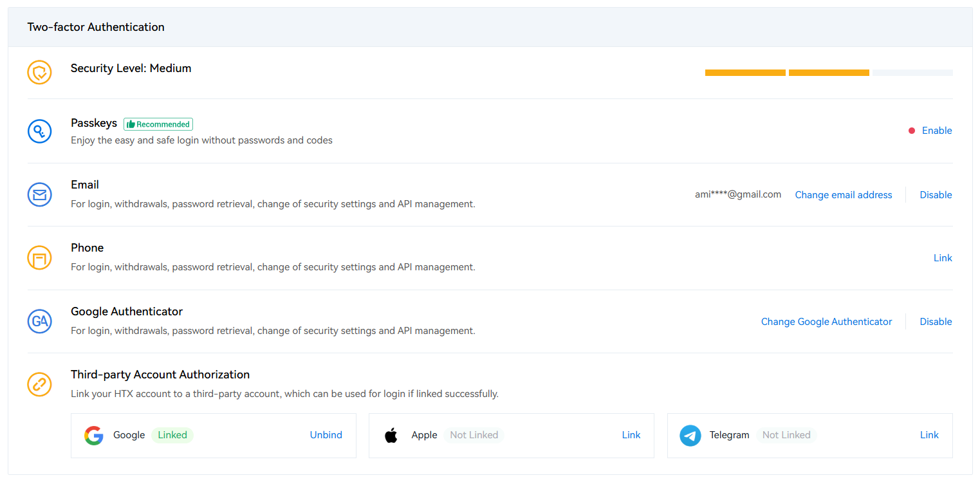Link the Apple account

(631, 435)
